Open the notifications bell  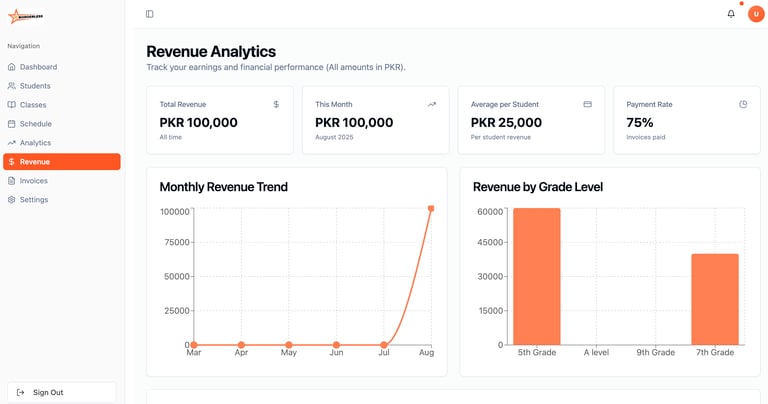[x=731, y=14]
